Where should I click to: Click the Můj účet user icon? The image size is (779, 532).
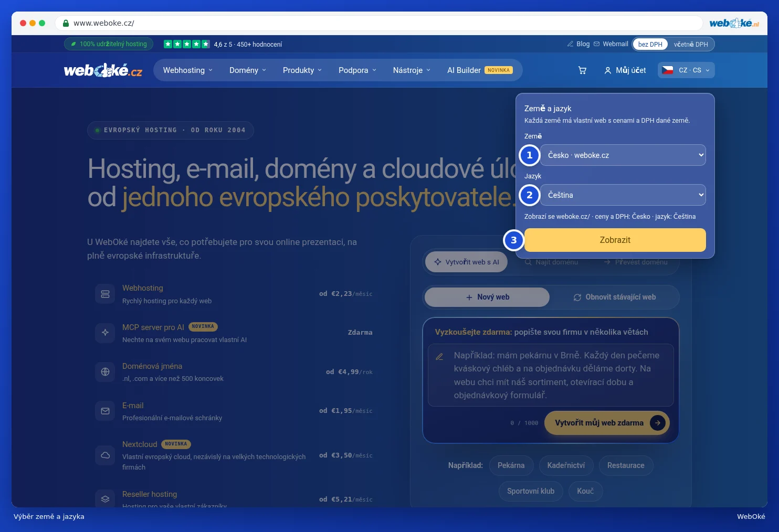click(607, 70)
